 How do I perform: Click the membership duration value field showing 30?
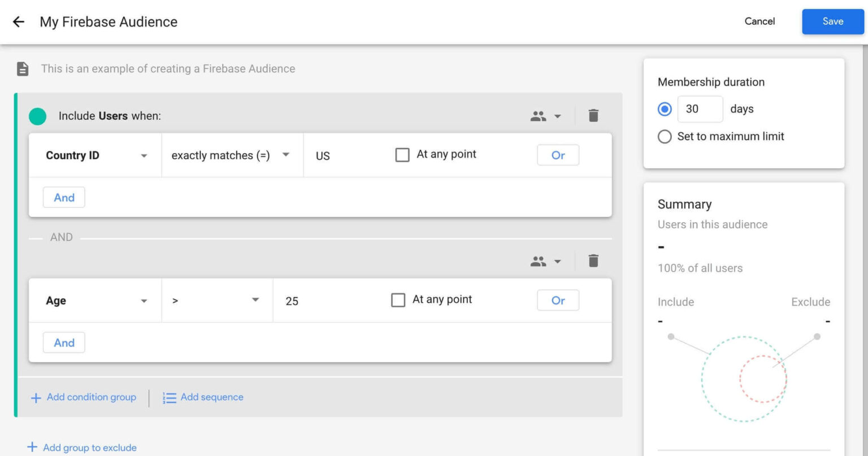pyautogui.click(x=700, y=108)
